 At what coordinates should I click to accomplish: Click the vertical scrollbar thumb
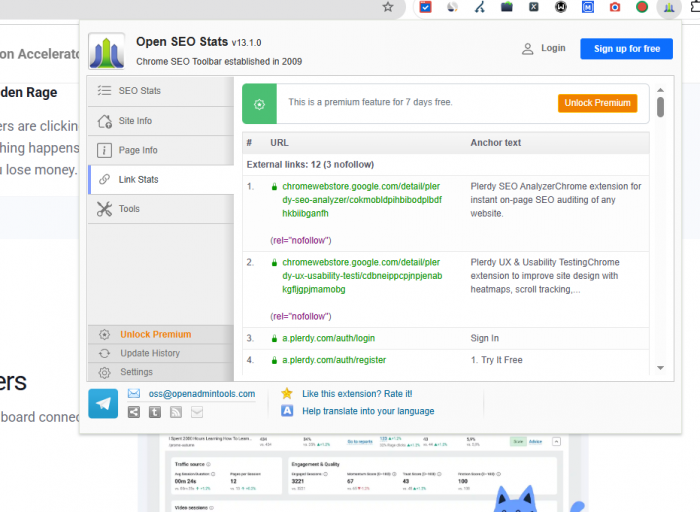point(660,107)
